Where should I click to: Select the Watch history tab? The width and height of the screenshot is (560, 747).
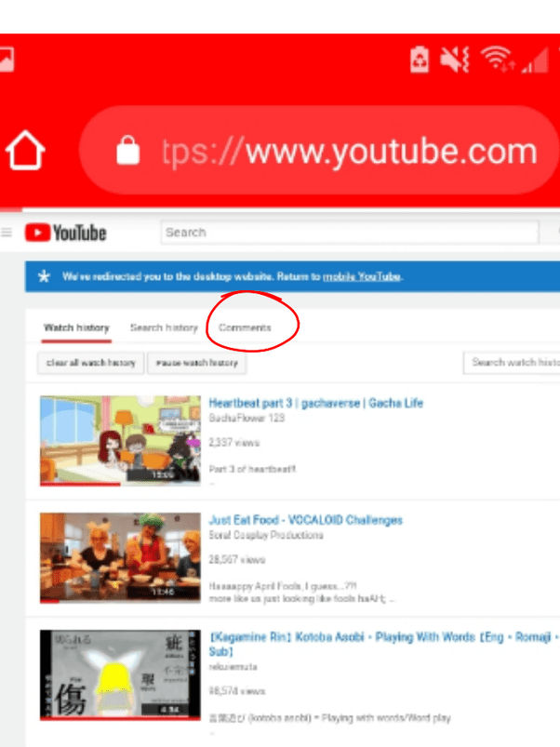coord(76,327)
